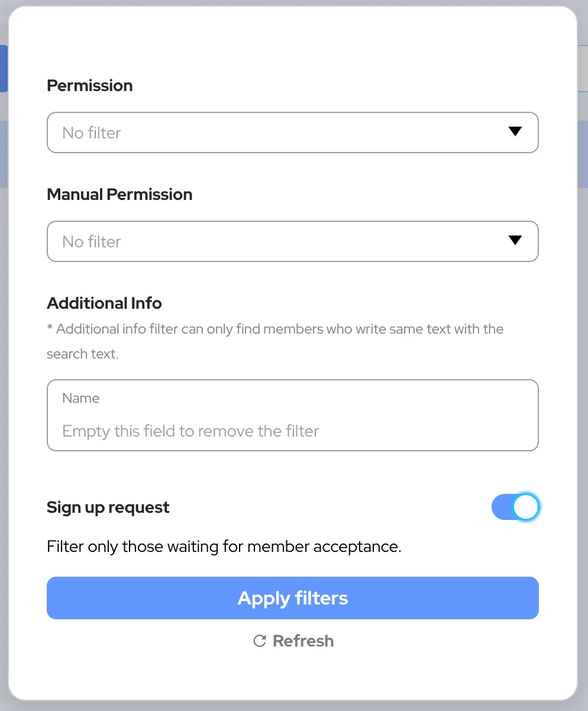
Task: Click the additional info filter hint text
Action: pos(274,329)
